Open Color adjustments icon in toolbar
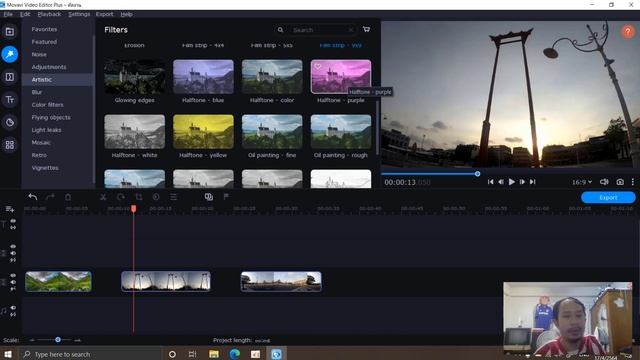The width and height of the screenshot is (640, 360). (156, 197)
